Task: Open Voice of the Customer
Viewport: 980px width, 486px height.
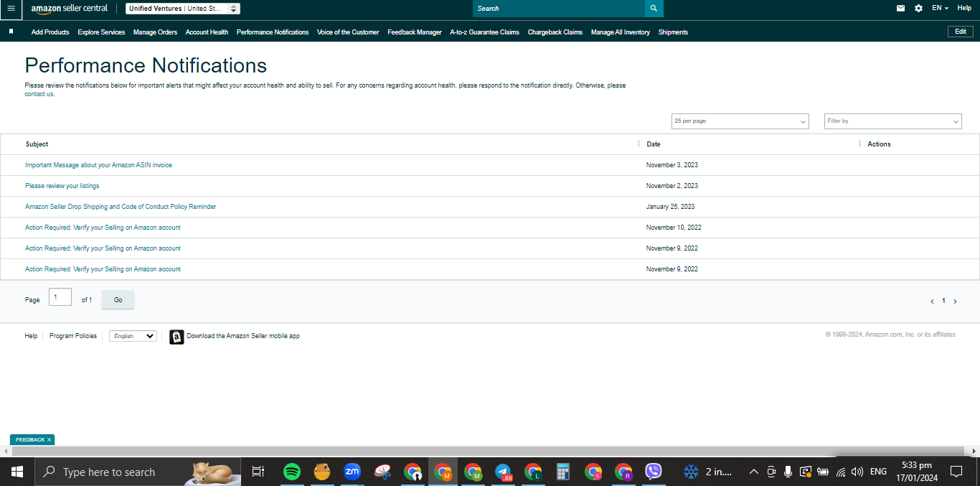Action: [348, 32]
